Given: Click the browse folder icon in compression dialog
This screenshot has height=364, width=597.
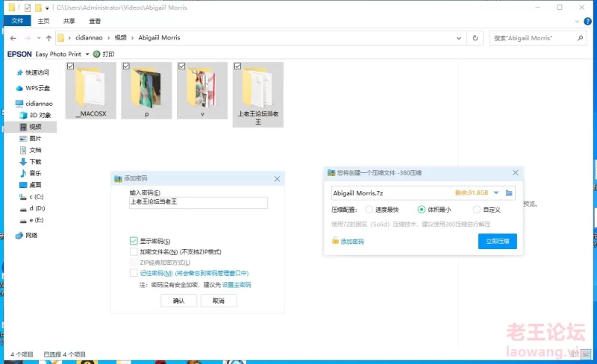Looking at the screenshot, I should 510,193.
